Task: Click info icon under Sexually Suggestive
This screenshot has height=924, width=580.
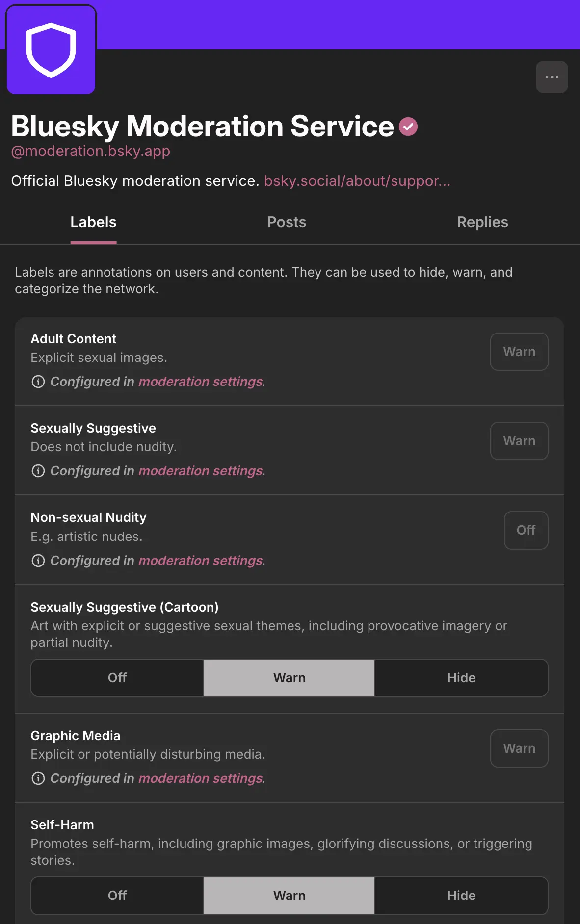Action: coord(38,471)
